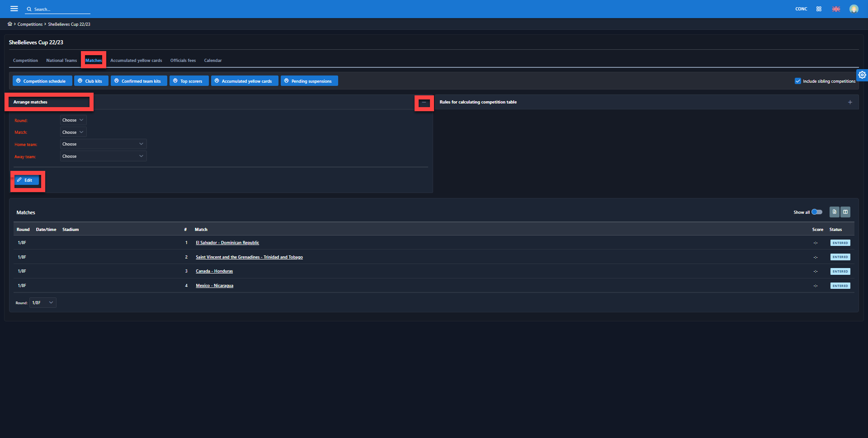Open the hamburger main menu
This screenshot has height=438, width=868.
coord(14,9)
